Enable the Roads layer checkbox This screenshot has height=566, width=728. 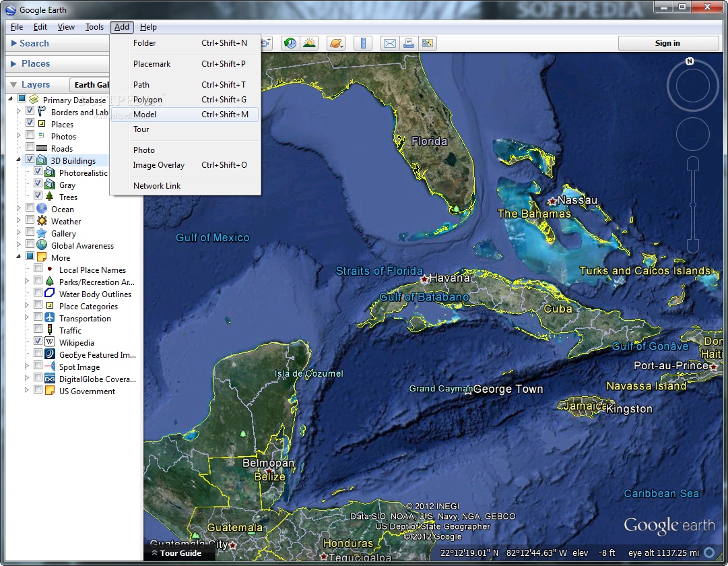pyautogui.click(x=30, y=147)
